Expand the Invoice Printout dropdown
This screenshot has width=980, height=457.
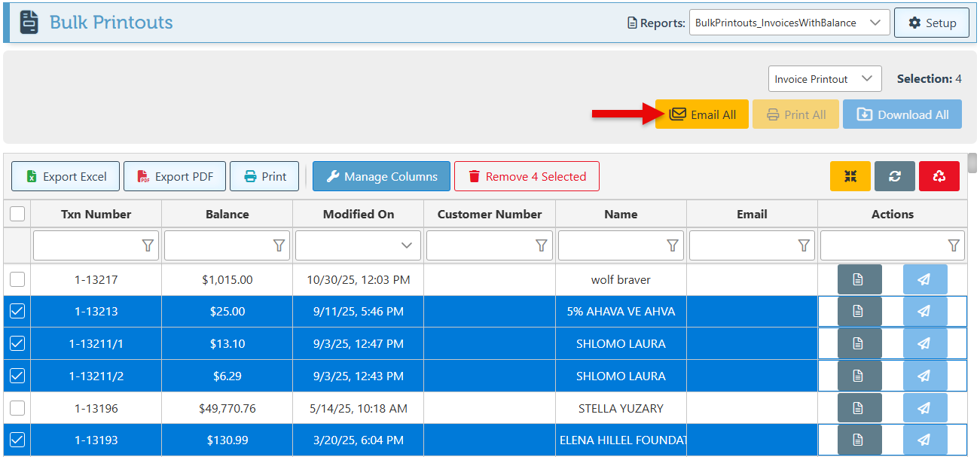point(824,79)
